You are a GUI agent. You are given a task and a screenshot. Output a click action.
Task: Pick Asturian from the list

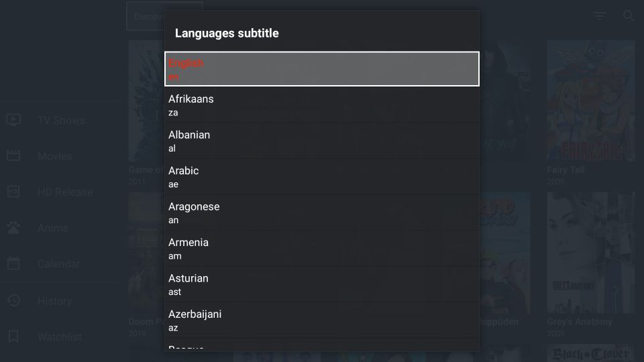(x=321, y=284)
